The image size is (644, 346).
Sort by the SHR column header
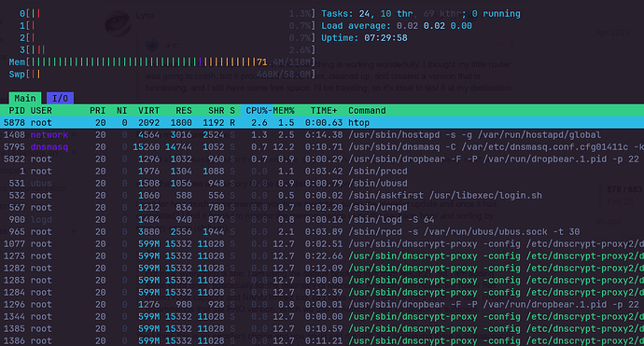(216, 111)
